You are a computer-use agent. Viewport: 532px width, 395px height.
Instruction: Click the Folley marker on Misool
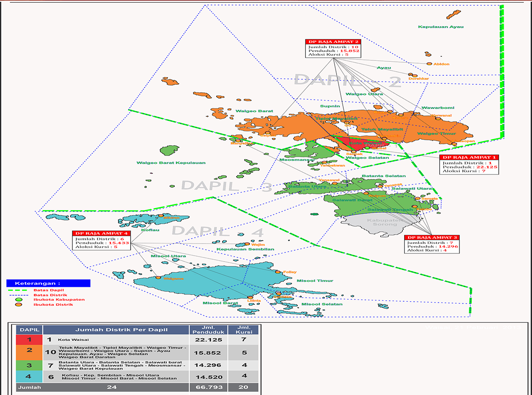(279, 272)
